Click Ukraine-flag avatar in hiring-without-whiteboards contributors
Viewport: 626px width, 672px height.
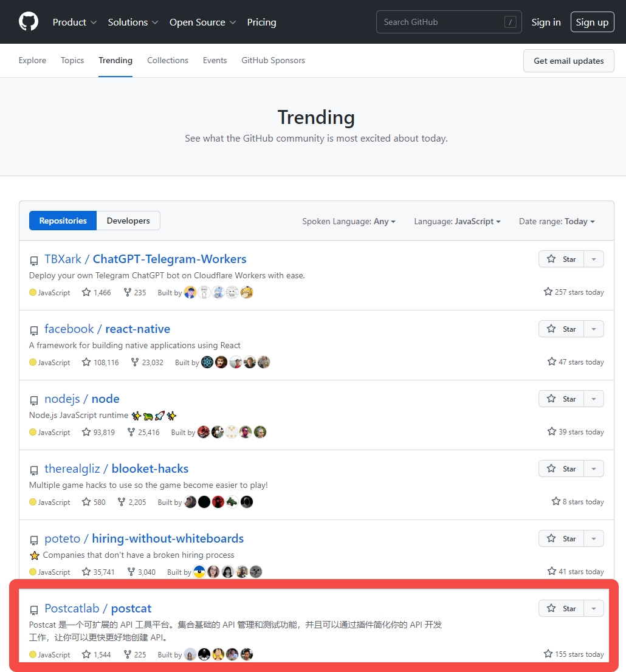coord(199,572)
